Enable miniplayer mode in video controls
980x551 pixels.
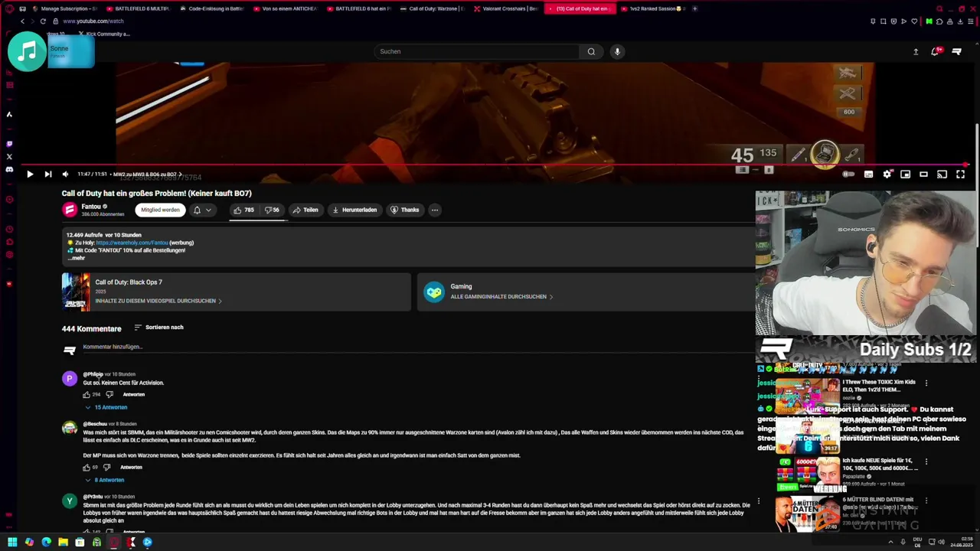pyautogui.click(x=905, y=174)
